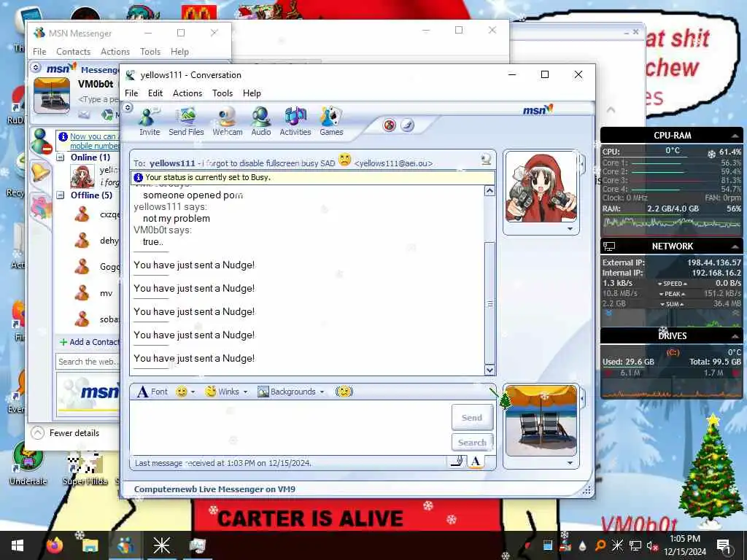The width and height of the screenshot is (747, 560).
Task: Click the paintbrush color scheme icon
Action: 407,125
